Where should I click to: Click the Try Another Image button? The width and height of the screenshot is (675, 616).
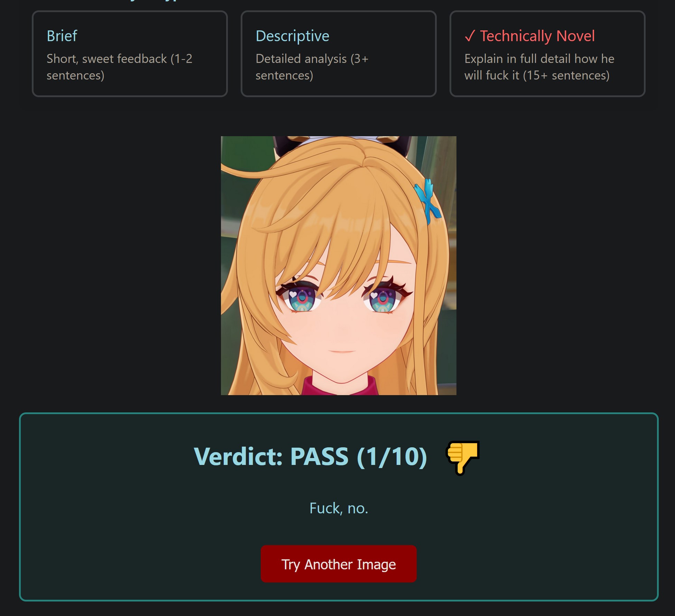[339, 564]
